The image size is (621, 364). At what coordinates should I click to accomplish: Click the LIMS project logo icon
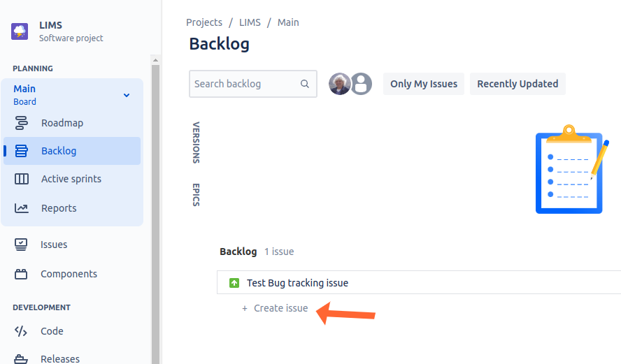coord(20,31)
